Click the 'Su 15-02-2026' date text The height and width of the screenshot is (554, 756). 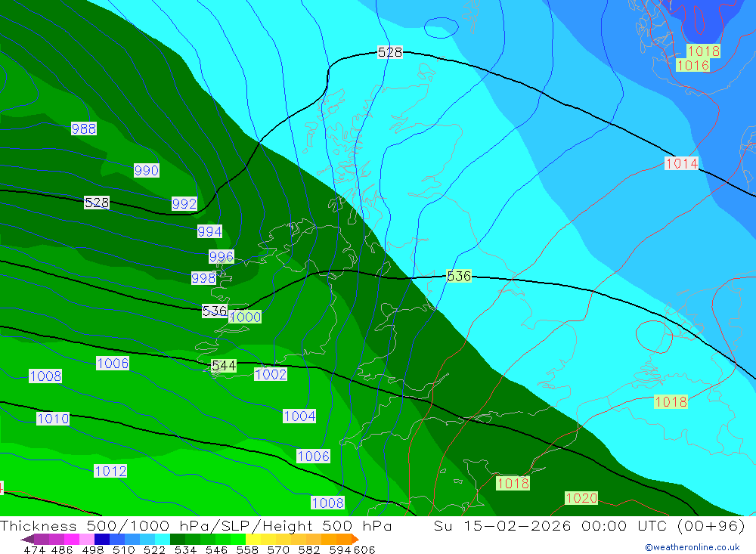pyautogui.click(x=503, y=525)
